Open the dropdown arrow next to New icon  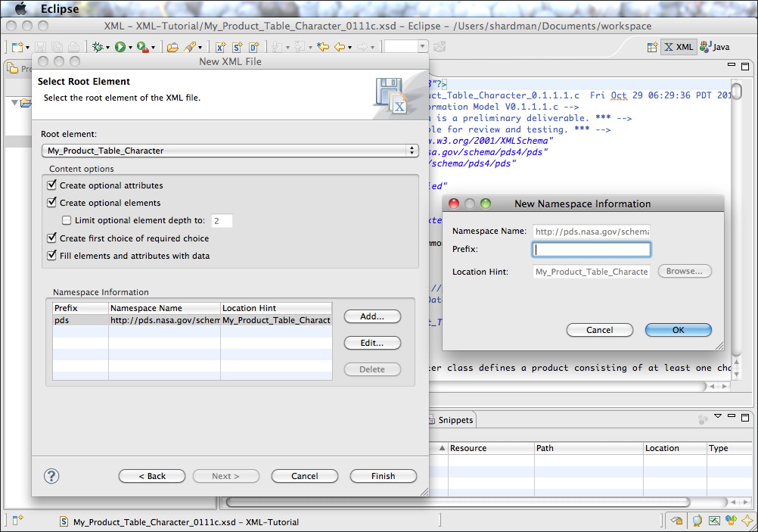[27, 48]
